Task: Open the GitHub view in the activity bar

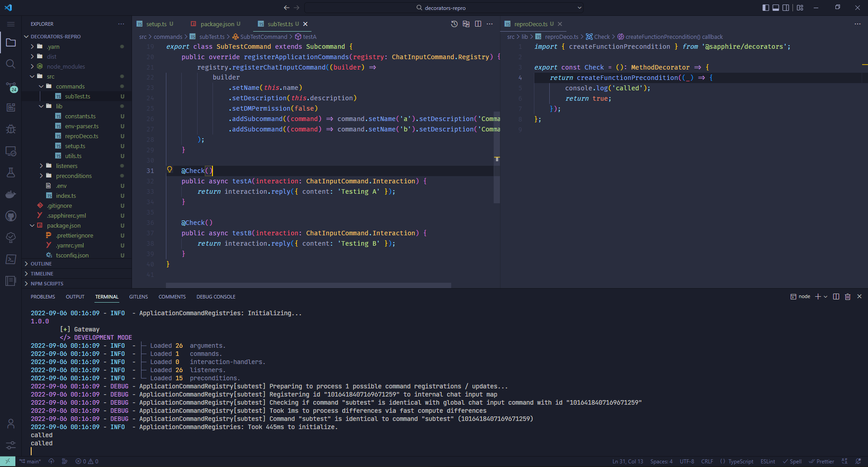Action: (11, 216)
